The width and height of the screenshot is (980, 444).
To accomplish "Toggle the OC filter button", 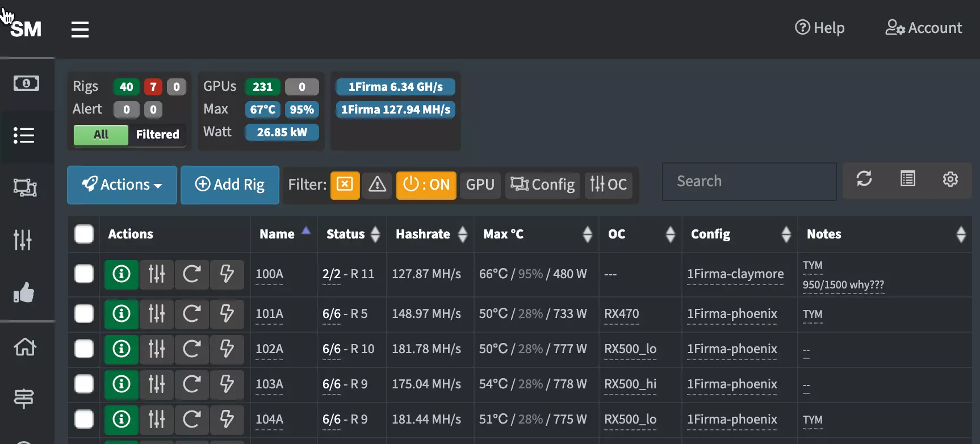I will click(x=609, y=185).
